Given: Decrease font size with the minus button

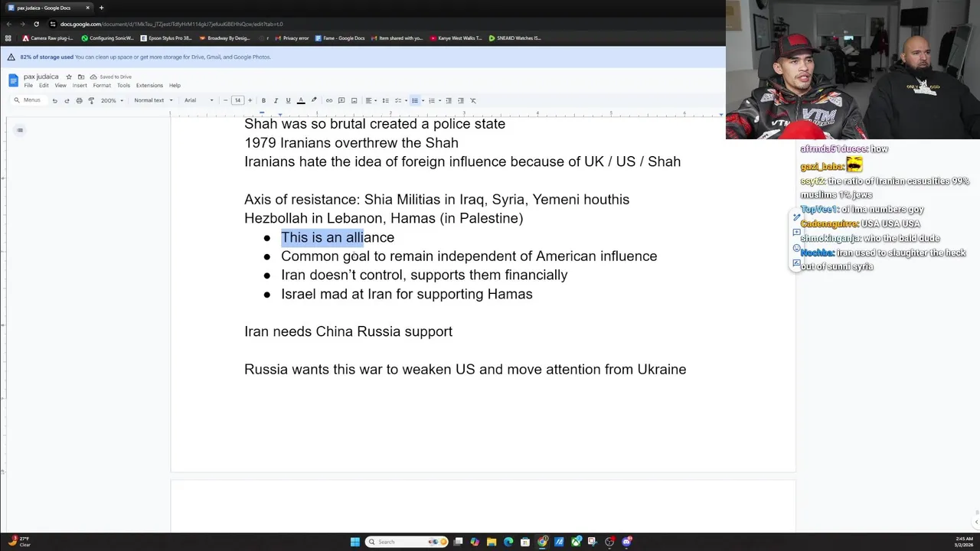Looking at the screenshot, I should point(225,100).
